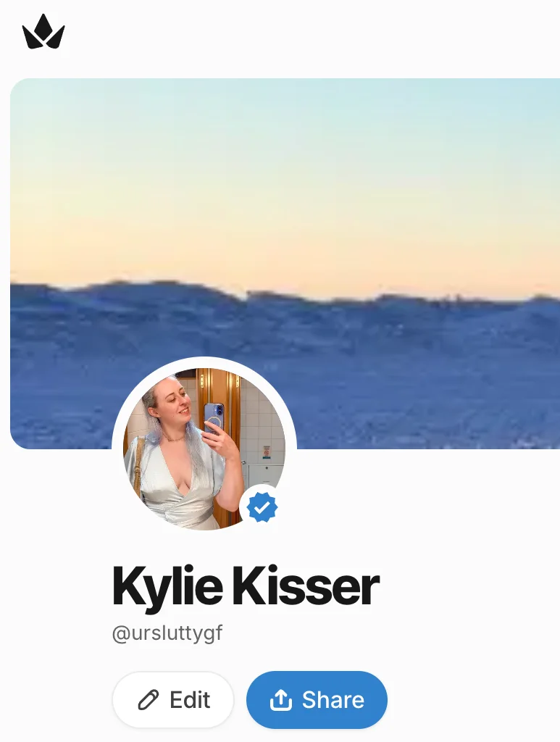Click the blue verified checkmark badge
The image size is (560, 742).
[x=262, y=507]
